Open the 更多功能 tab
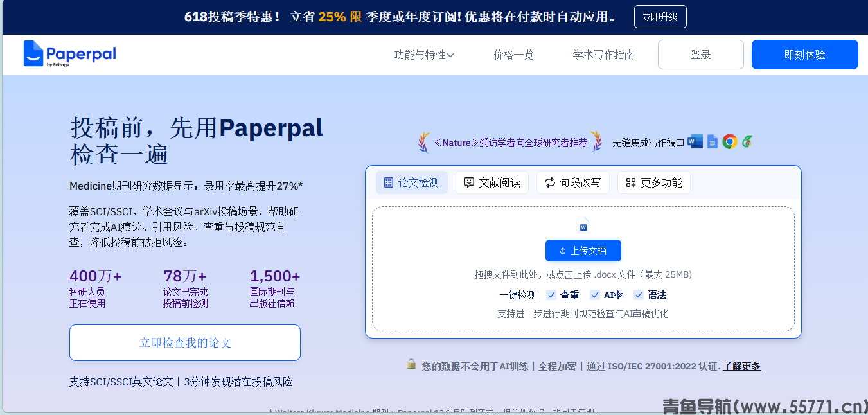Viewport: 868px width, 415px height. pos(654,182)
